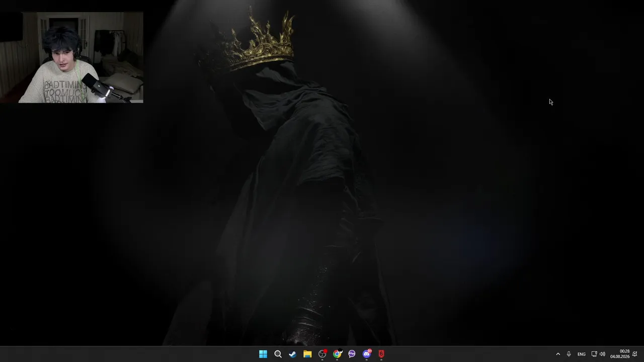Open Discord from the taskbar
Viewport: 644px width, 362px height.
[x=367, y=354]
